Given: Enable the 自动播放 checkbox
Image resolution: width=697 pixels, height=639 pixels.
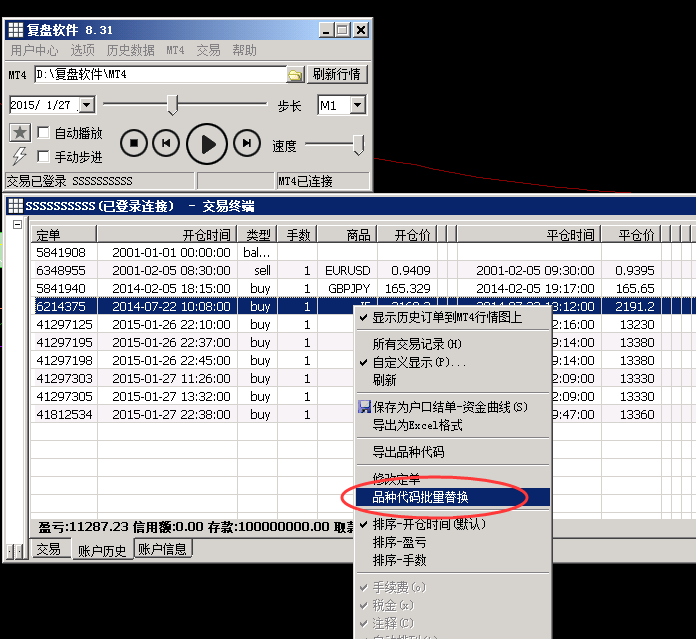Looking at the screenshot, I should (x=44, y=133).
